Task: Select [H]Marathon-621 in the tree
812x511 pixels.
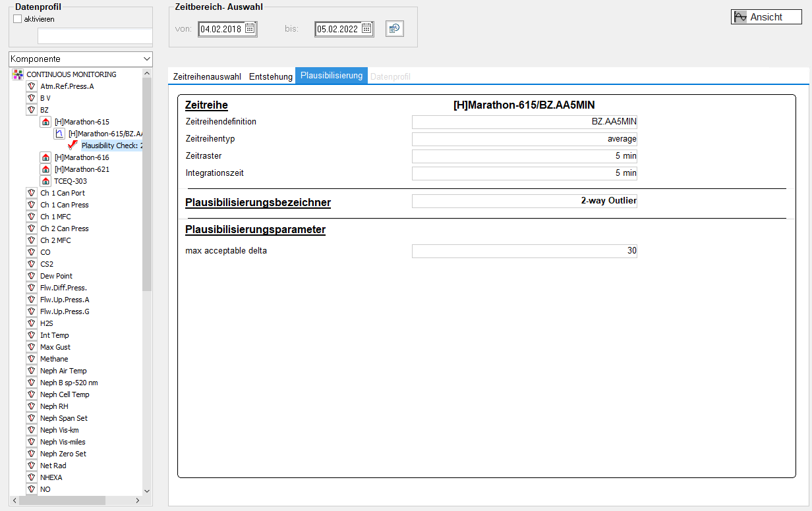Action: click(82, 169)
